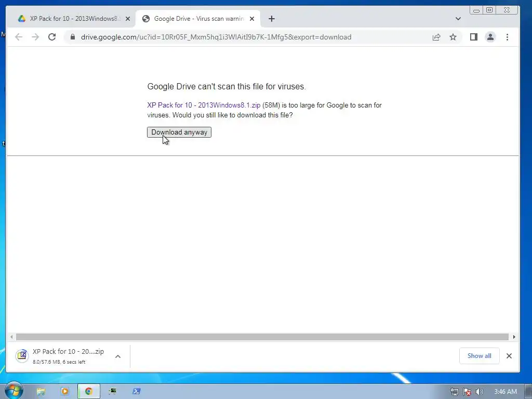Open network tray icon
Screen dimensions: 532x399
tap(454, 392)
